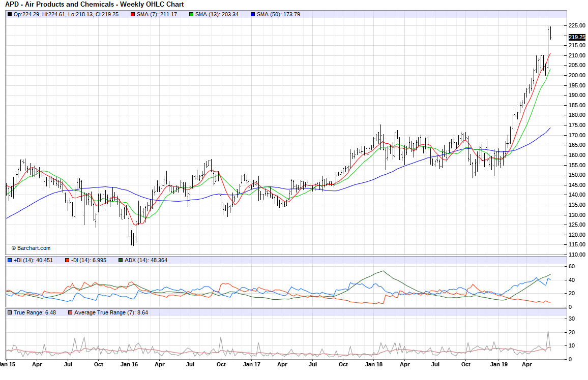Screen dimensions: 588x380
Task: Click the pink Average True Range swatch
Action: click(x=70, y=312)
